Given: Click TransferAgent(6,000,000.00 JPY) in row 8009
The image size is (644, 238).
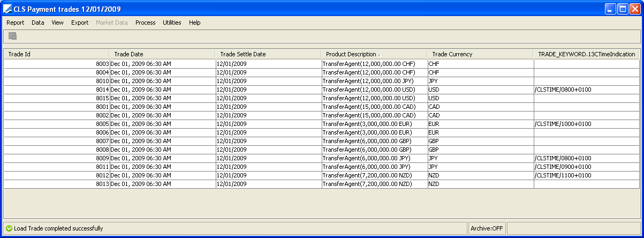Looking at the screenshot, I should coord(374,158).
